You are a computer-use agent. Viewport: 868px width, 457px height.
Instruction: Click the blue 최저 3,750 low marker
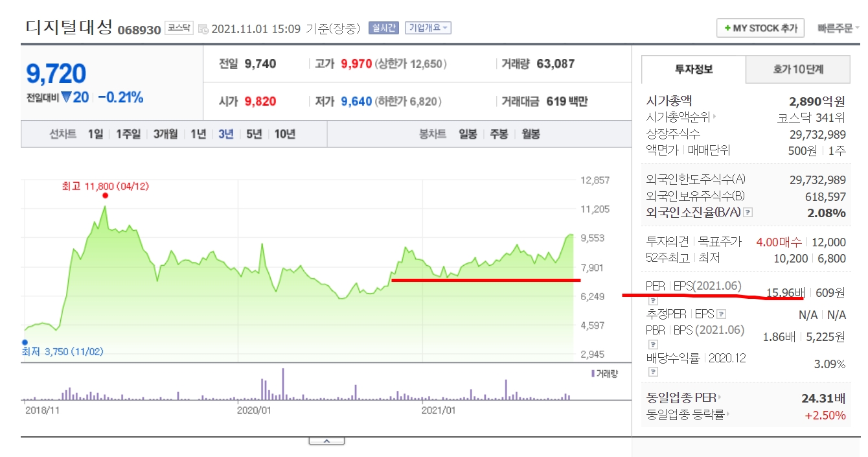click(x=25, y=342)
